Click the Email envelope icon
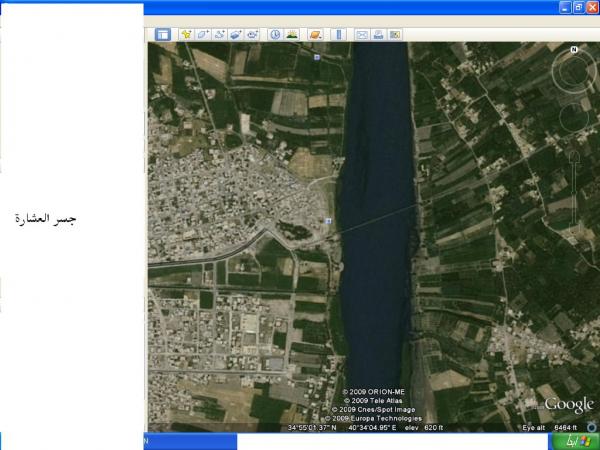The width and height of the screenshot is (600, 450). (362, 34)
